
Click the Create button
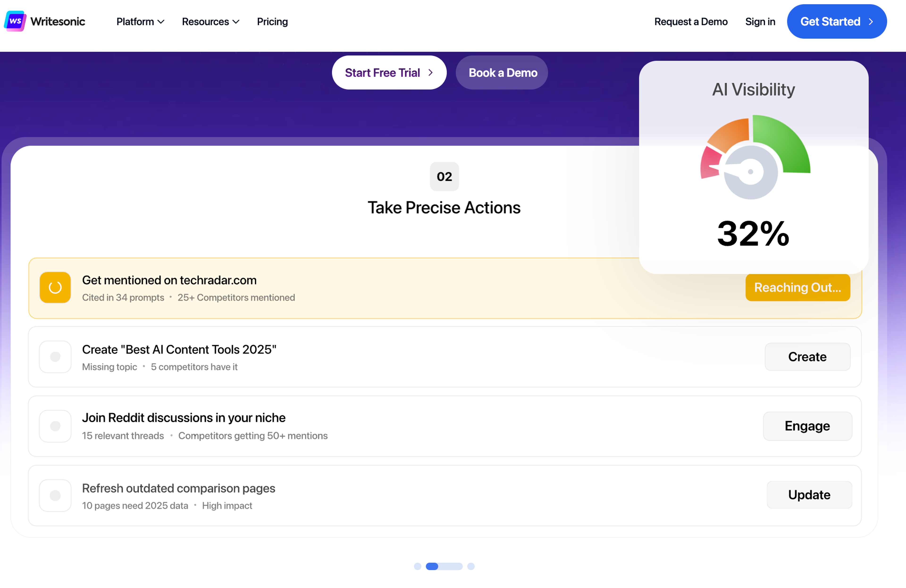pyautogui.click(x=807, y=357)
